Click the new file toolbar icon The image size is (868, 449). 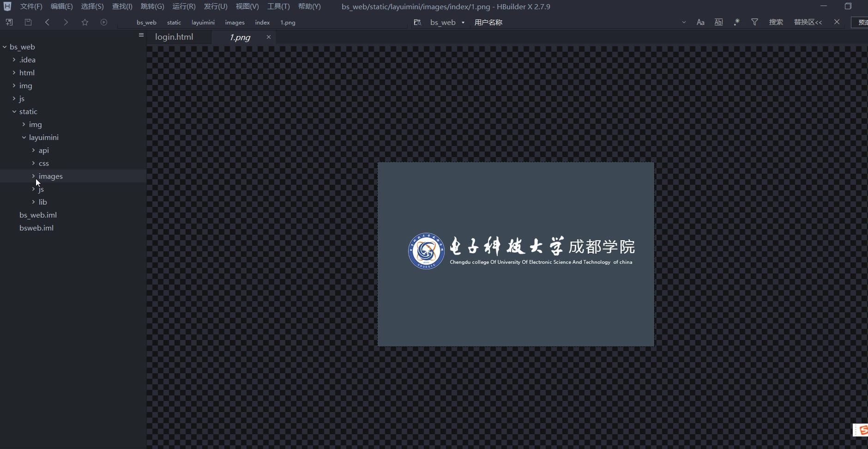click(9, 22)
